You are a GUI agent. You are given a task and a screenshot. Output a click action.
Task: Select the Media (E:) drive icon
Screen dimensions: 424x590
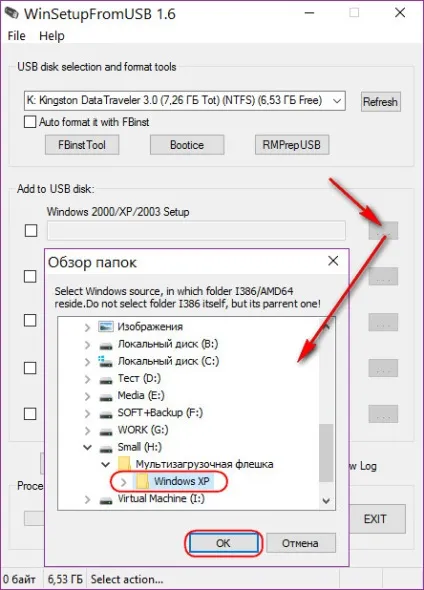tap(106, 397)
